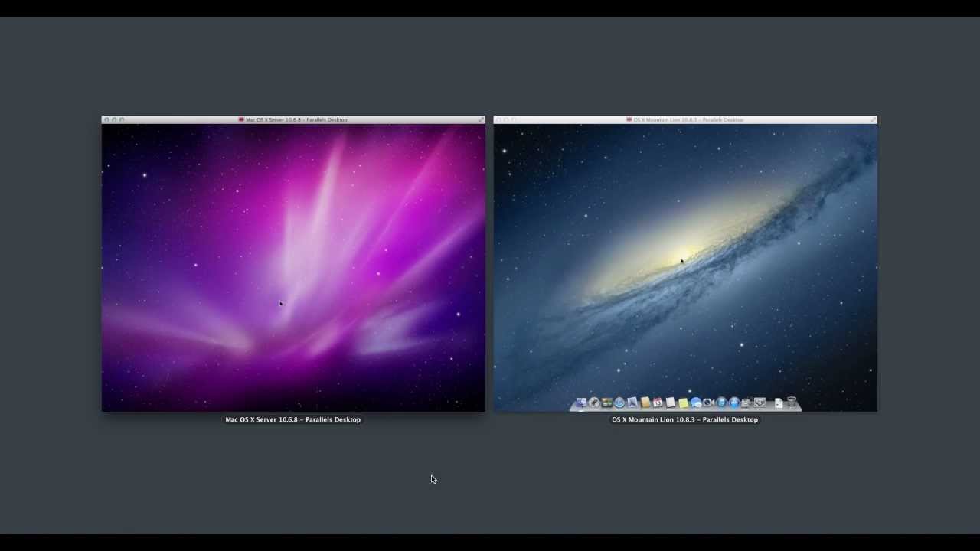980x551 pixels.
Task: Open Mail stamp icon in Mountain Lion dock
Action: (x=632, y=403)
